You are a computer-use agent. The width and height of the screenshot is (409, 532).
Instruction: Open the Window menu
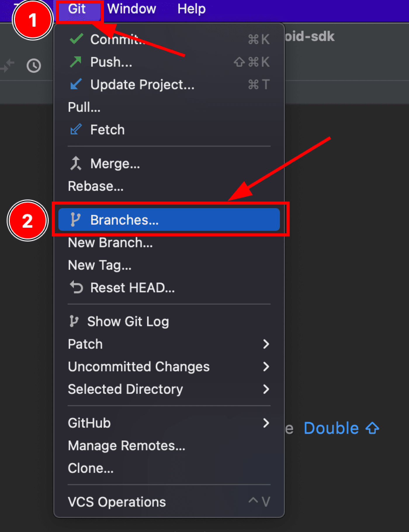[x=131, y=9]
